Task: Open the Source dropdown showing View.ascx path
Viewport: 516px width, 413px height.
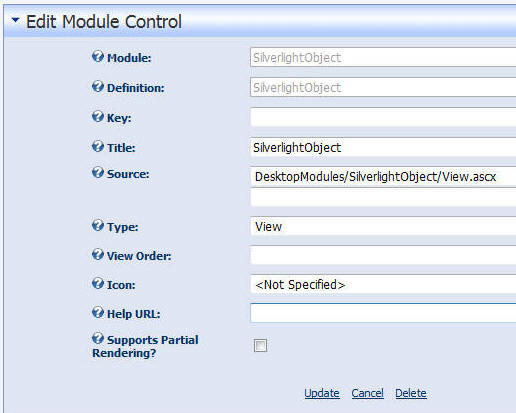Action: coord(383,177)
